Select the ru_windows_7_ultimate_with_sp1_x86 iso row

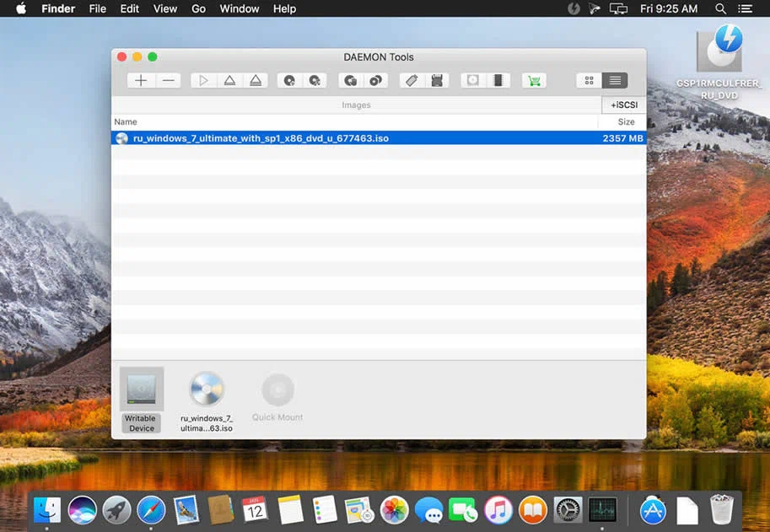[x=379, y=138]
